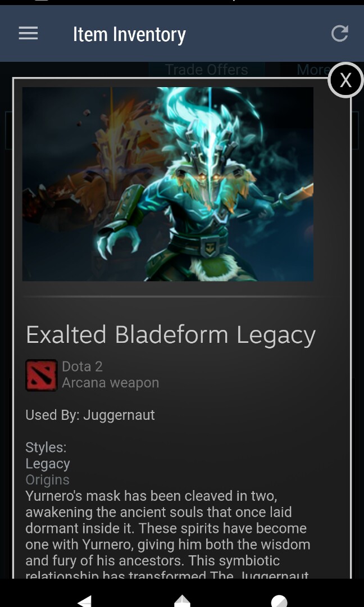The height and width of the screenshot is (607, 364).
Task: Close the item details popup with X
Action: 345,80
